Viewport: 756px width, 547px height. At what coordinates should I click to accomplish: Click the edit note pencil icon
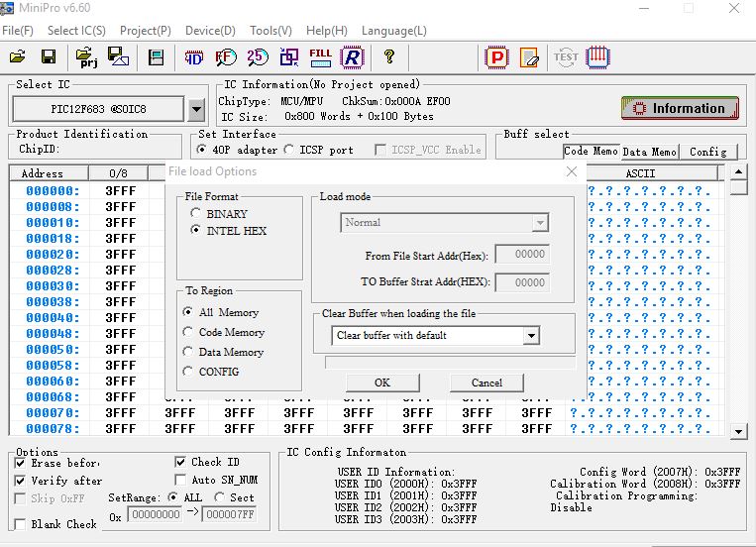click(x=529, y=57)
